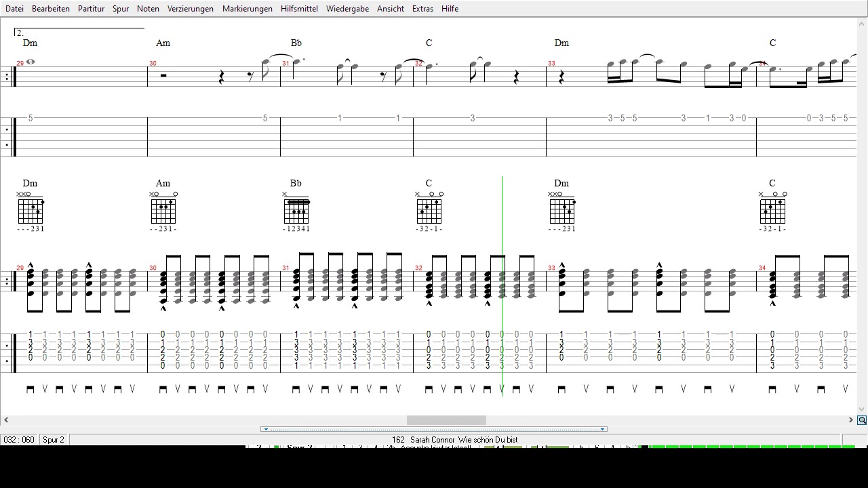Click the zoom magnifier icon at bottom right
This screenshot has width=868, height=488.
pyautogui.click(x=862, y=420)
